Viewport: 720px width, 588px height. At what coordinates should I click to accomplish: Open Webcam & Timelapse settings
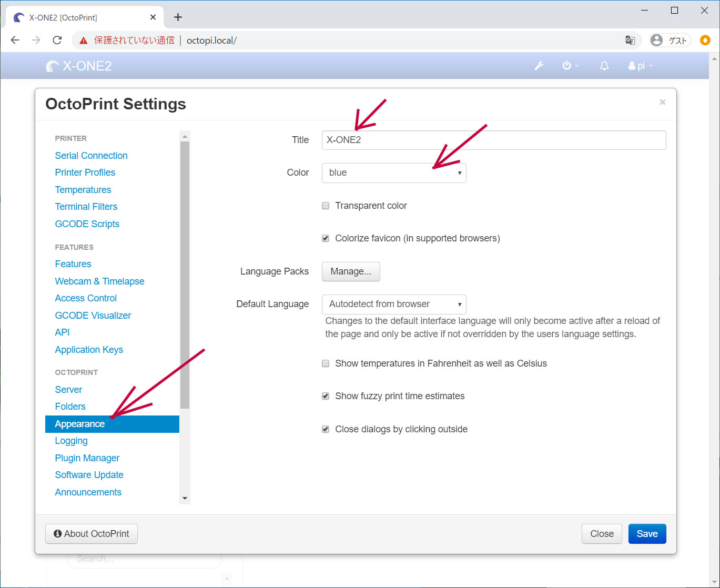click(99, 281)
